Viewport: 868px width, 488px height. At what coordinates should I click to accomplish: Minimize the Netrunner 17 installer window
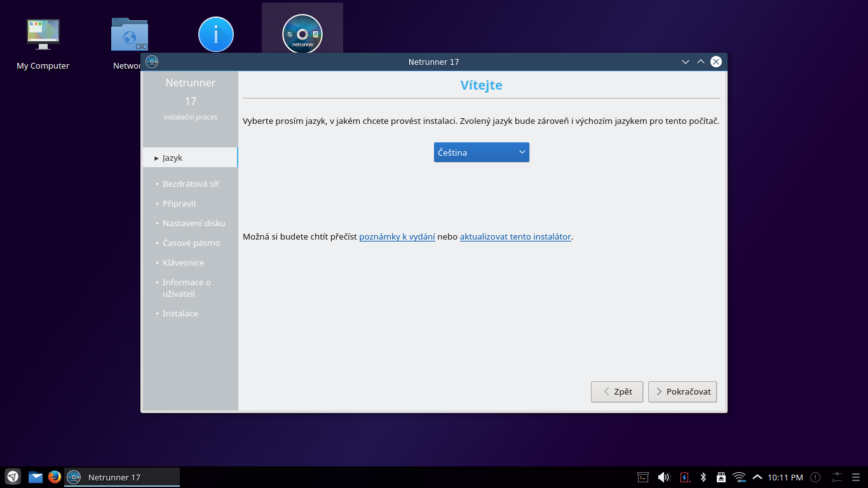click(x=686, y=62)
